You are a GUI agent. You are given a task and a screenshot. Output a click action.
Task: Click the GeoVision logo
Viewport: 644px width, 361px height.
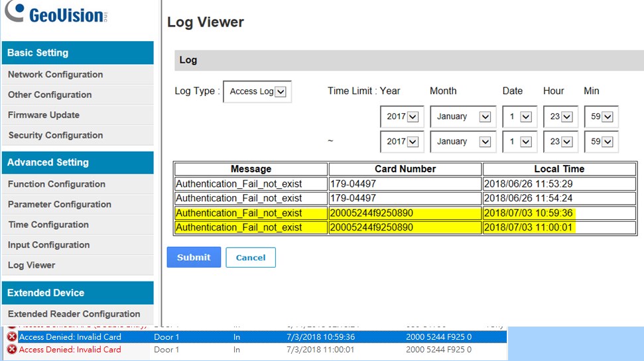tap(56, 13)
